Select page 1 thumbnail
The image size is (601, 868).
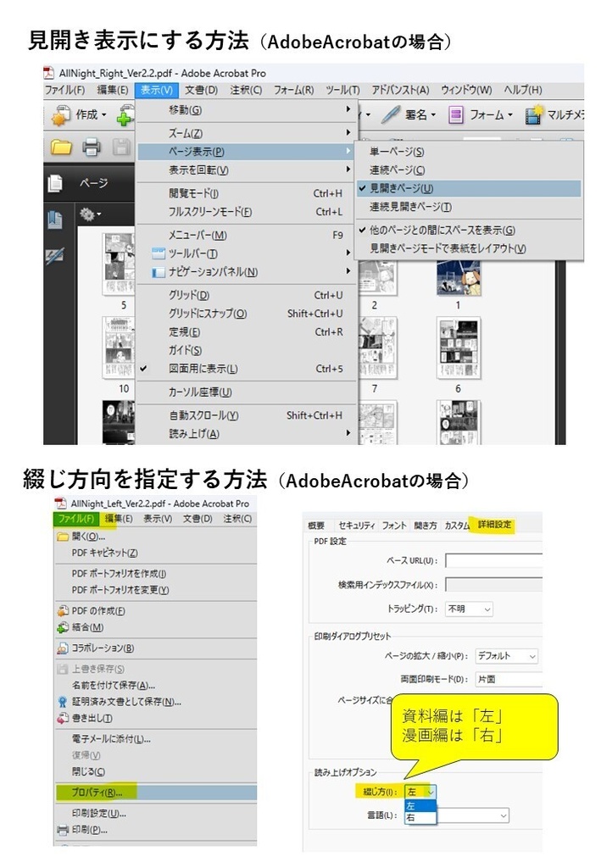459,278
